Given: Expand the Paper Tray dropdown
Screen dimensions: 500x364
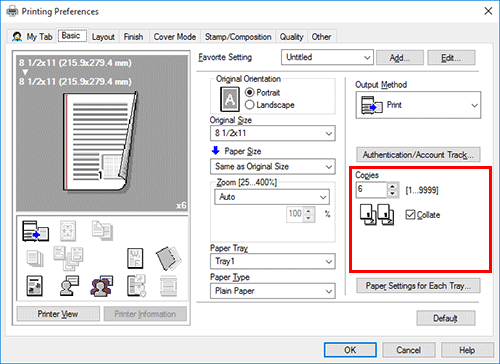Looking at the screenshot, I should pyautogui.click(x=273, y=261).
